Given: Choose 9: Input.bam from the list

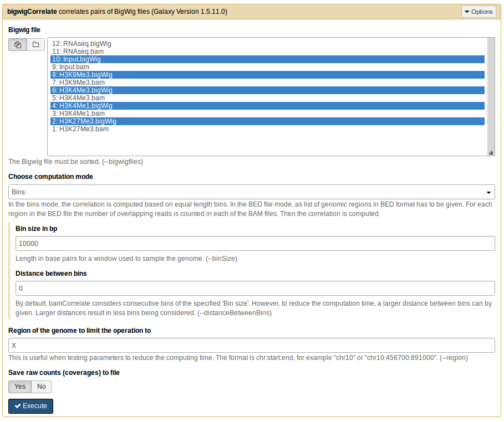Looking at the screenshot, I should tap(70, 67).
